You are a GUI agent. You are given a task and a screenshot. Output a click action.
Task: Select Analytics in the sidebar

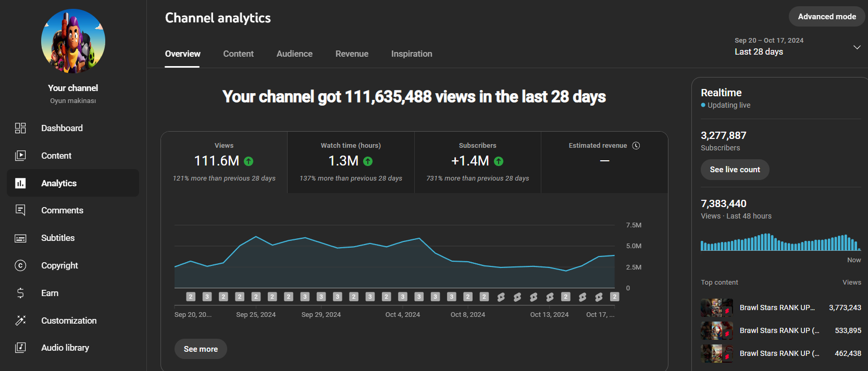(x=73, y=183)
